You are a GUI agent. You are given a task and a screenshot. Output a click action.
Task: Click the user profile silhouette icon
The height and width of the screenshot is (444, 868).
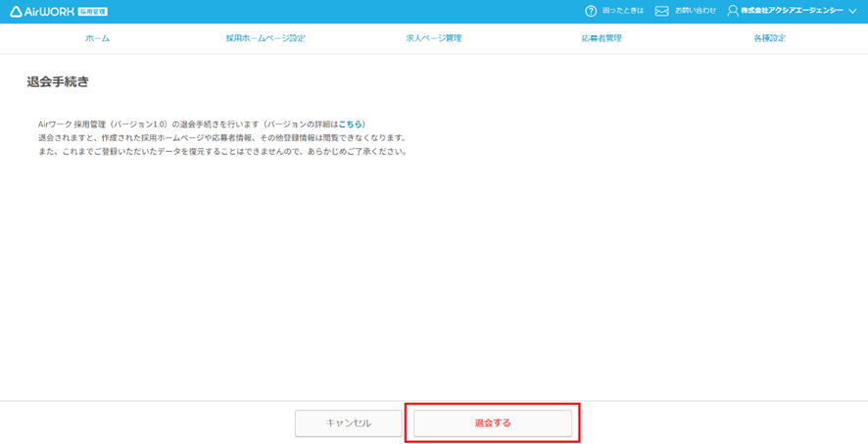click(x=733, y=12)
